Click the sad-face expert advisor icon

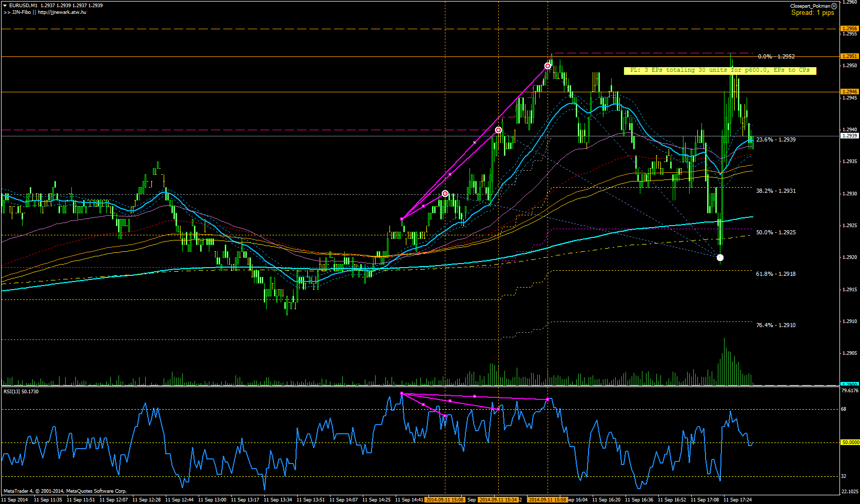pyautogui.click(x=834, y=6)
